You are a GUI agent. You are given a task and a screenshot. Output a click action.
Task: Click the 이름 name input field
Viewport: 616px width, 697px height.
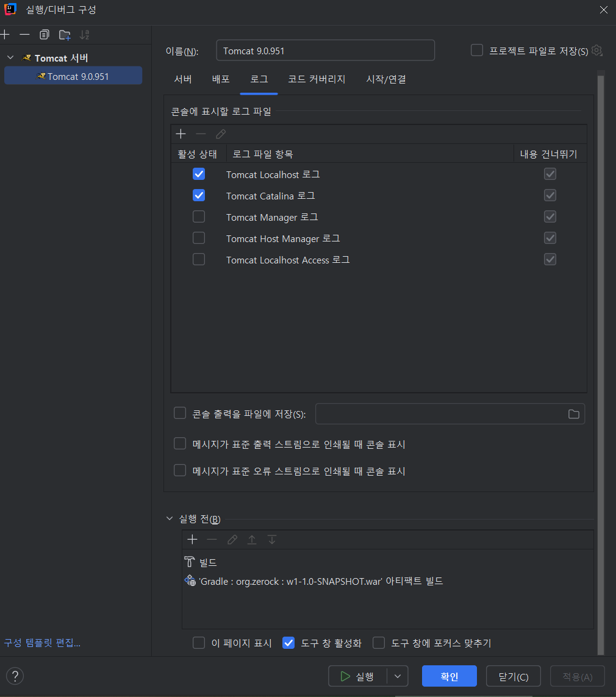325,50
